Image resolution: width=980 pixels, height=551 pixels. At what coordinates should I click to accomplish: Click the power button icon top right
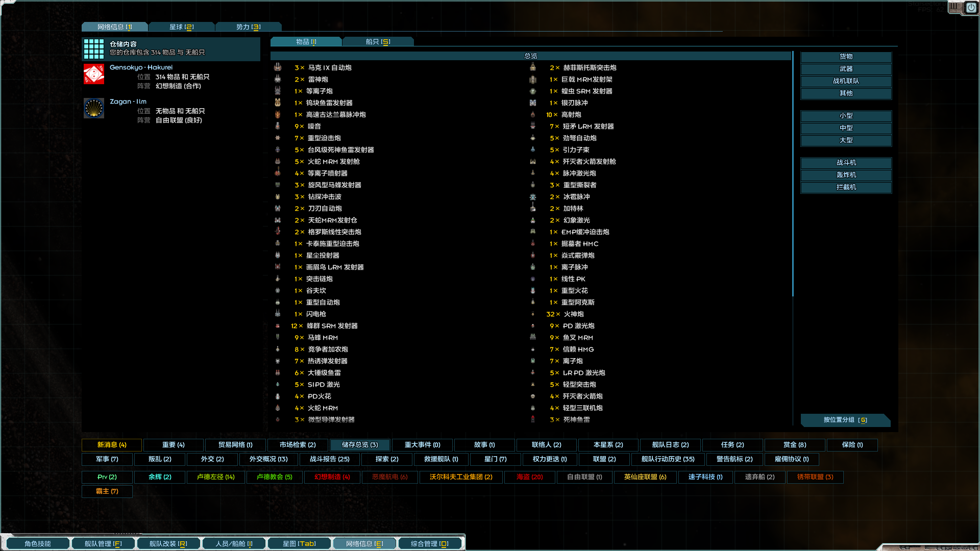pos(970,8)
